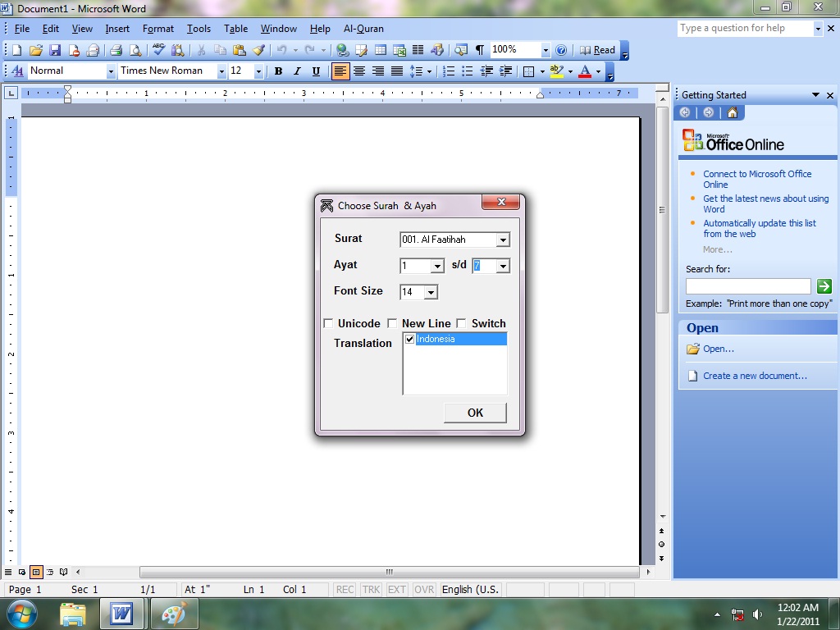Open the Al-Quran menu
Viewport: 840px width, 630px height.
click(x=363, y=29)
